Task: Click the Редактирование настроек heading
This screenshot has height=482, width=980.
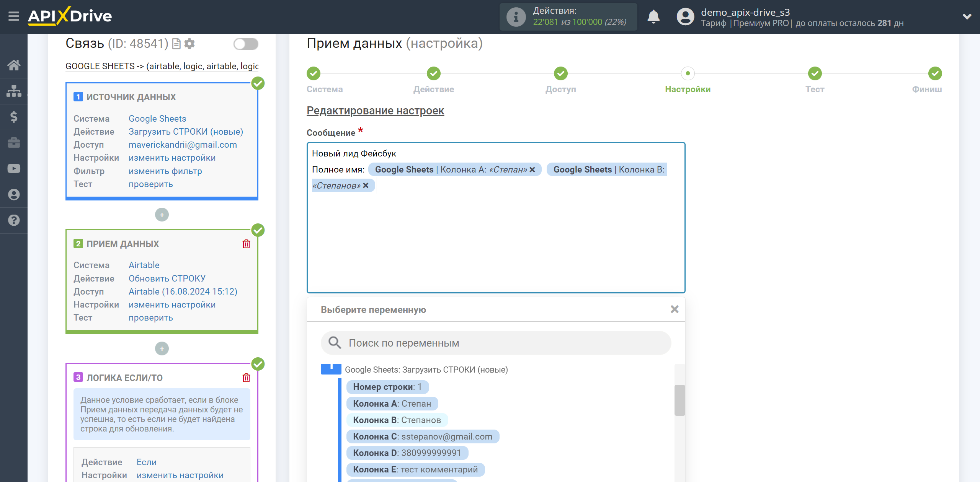Action: [x=375, y=111]
